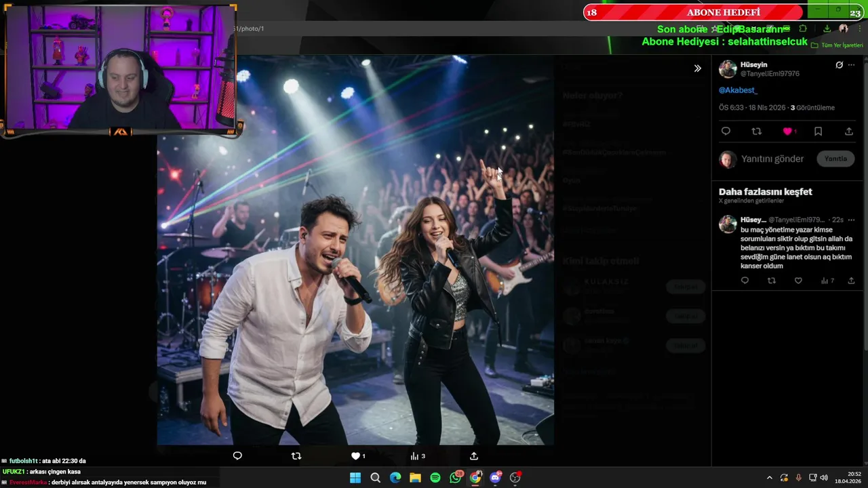Open network settings from the tray

coord(812,478)
